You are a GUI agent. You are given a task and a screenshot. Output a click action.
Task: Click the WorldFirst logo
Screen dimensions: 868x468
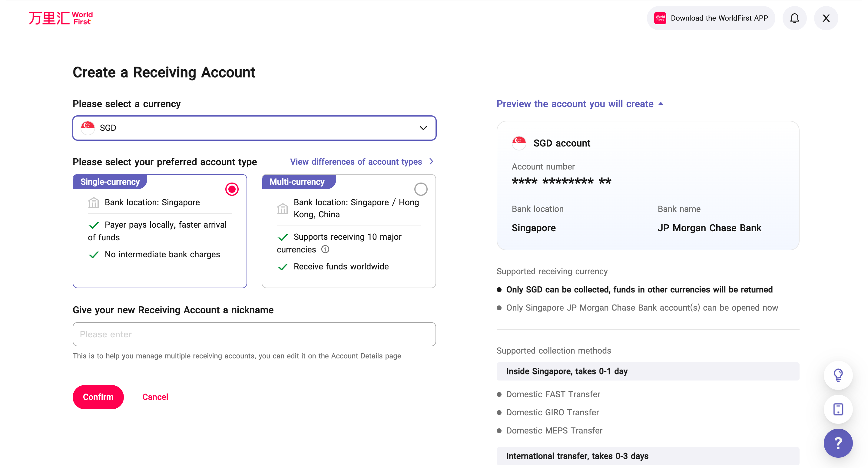point(61,18)
